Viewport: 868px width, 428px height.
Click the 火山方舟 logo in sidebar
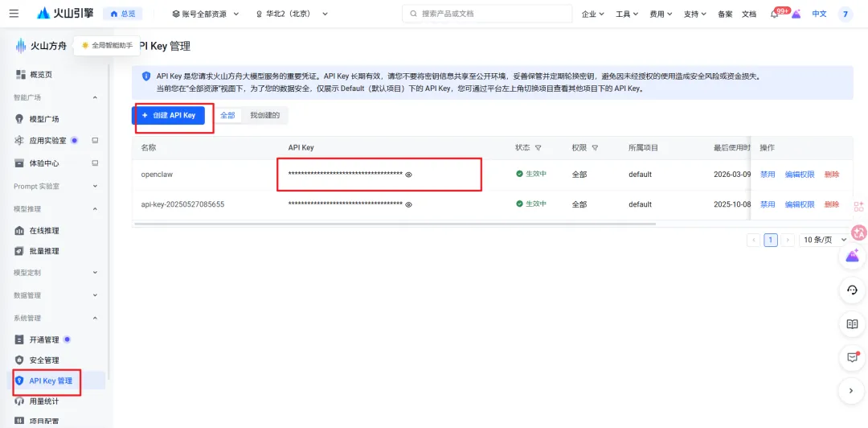click(x=41, y=46)
